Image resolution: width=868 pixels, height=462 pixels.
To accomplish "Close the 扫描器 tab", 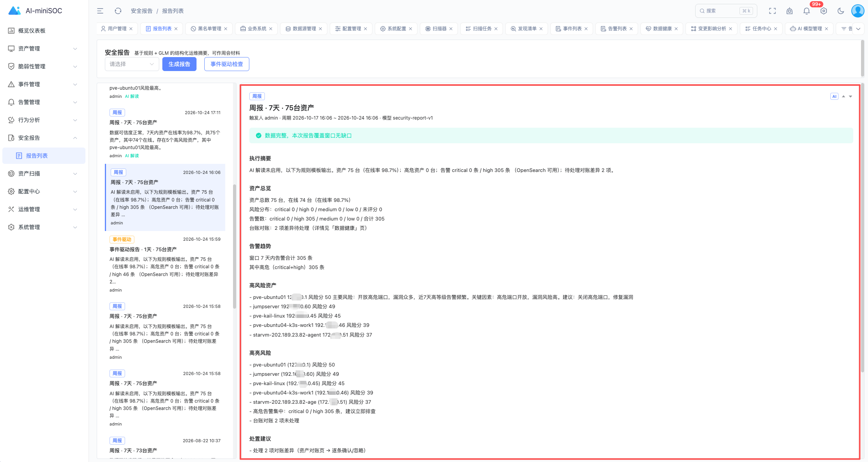I will (451, 29).
